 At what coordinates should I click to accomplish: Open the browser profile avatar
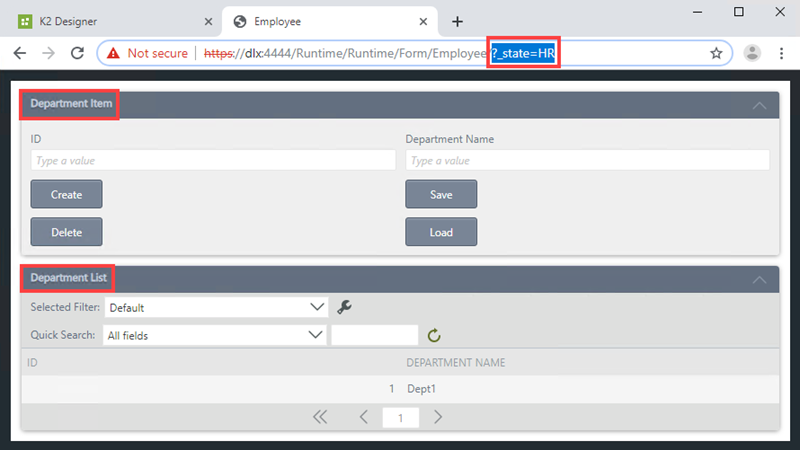[752, 53]
